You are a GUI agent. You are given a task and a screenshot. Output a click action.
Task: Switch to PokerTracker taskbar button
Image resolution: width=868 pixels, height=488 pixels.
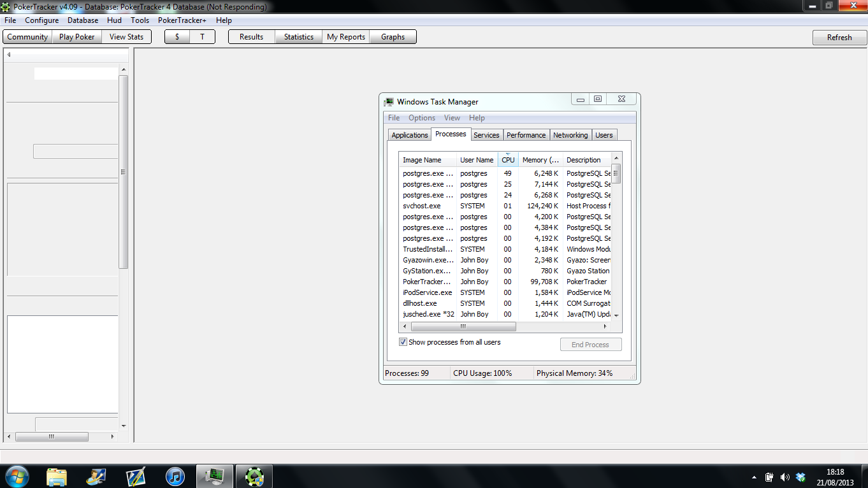point(254,476)
